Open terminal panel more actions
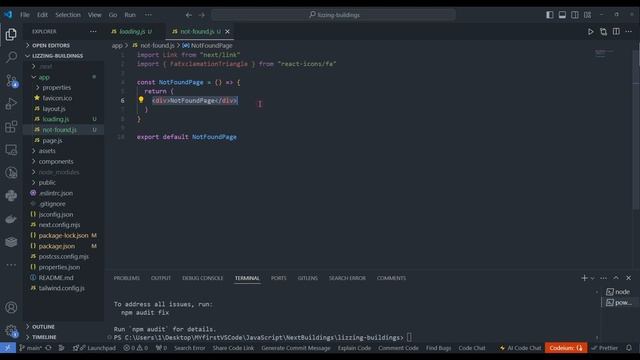This screenshot has height=360, width=640. coord(603,278)
